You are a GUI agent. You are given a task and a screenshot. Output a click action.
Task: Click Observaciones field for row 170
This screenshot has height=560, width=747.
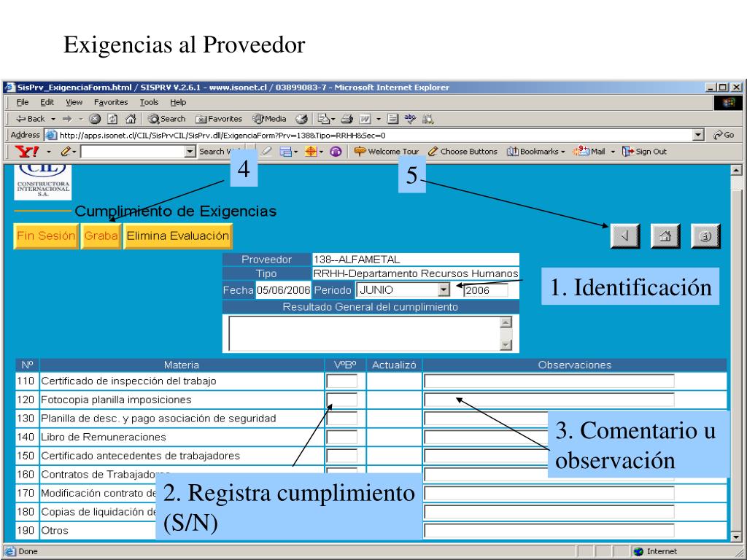(x=549, y=493)
